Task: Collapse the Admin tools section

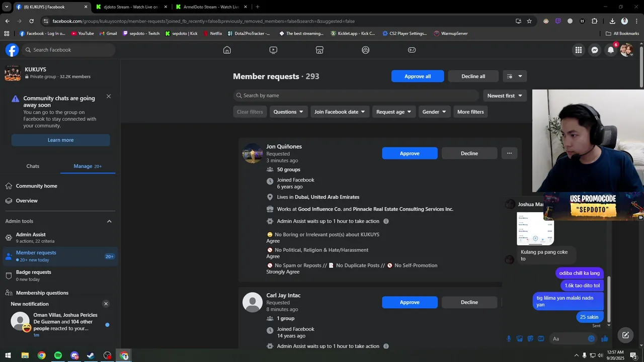Action: click(x=109, y=221)
